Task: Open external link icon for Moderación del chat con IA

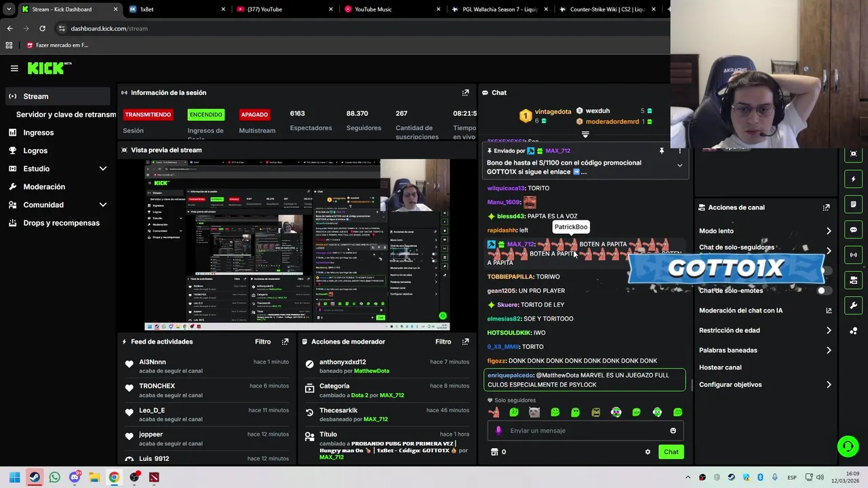Action: click(x=829, y=310)
